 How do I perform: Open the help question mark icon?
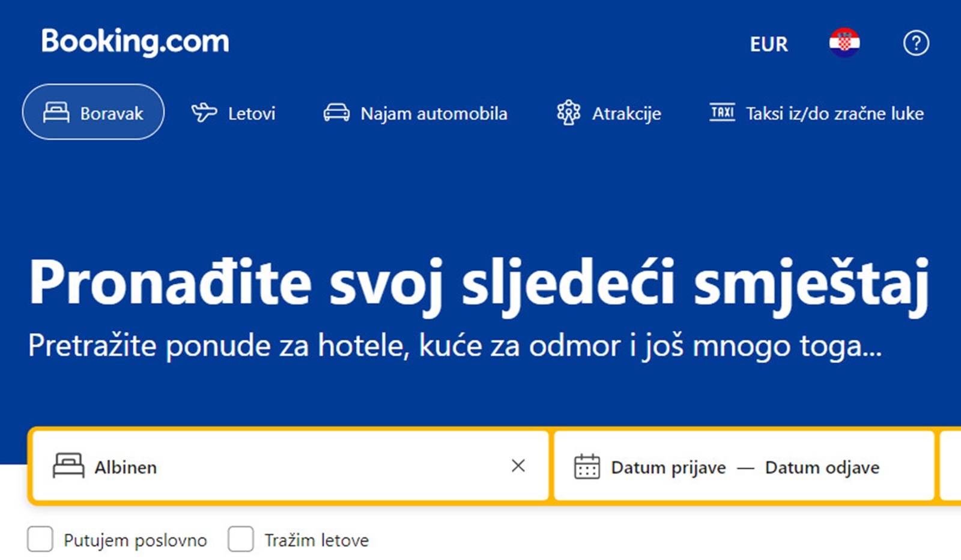tap(916, 43)
